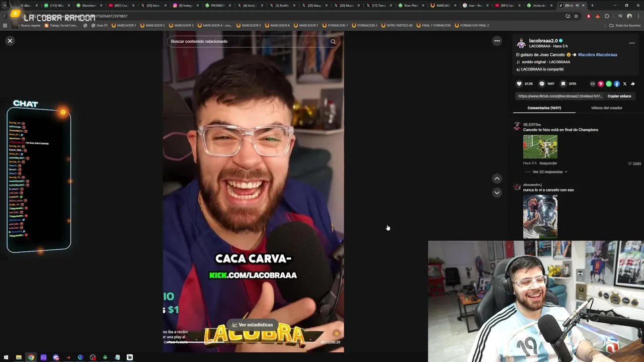The image size is (644, 362).
Task: Open the three-dots menu beside the video
Action: 497,41
